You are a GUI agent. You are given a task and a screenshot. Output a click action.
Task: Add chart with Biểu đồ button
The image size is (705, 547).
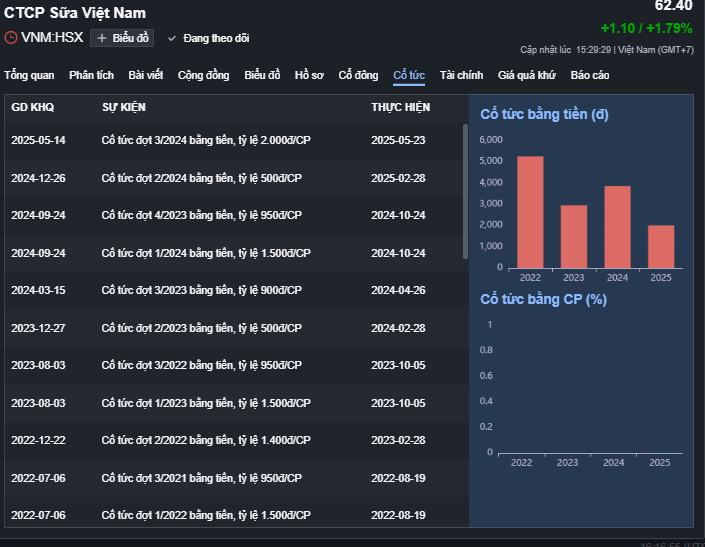pyautogui.click(x=122, y=38)
